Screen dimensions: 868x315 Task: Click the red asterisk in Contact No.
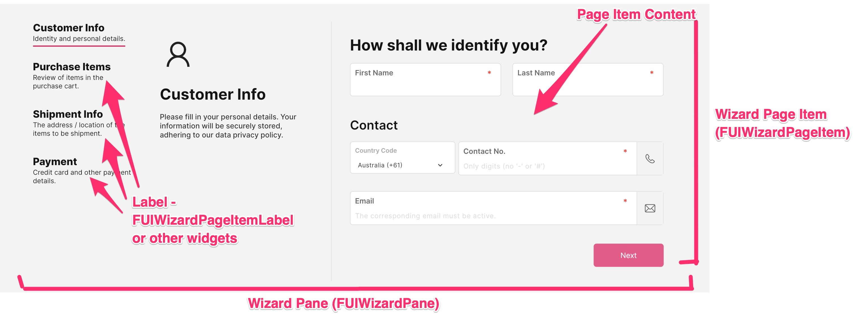point(625,151)
